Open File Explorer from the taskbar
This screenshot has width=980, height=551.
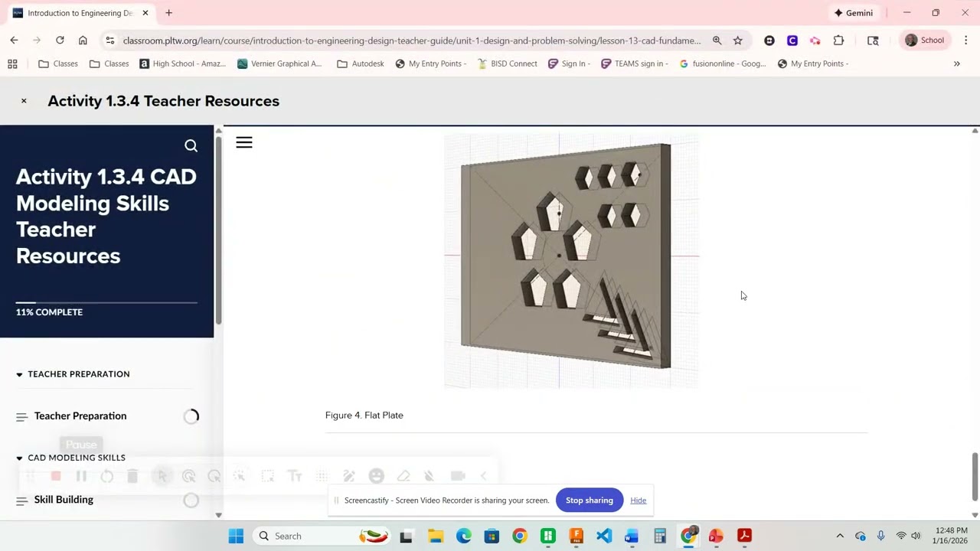(x=436, y=536)
